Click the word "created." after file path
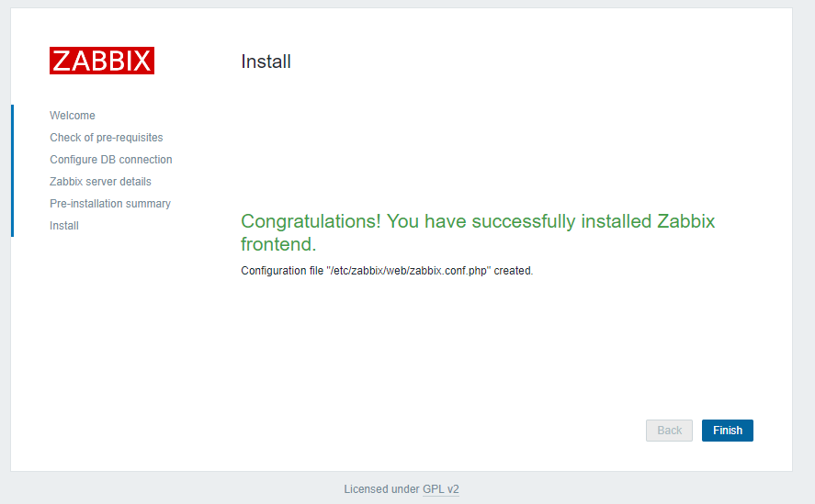Image resolution: width=815 pixels, height=504 pixels. click(x=514, y=271)
